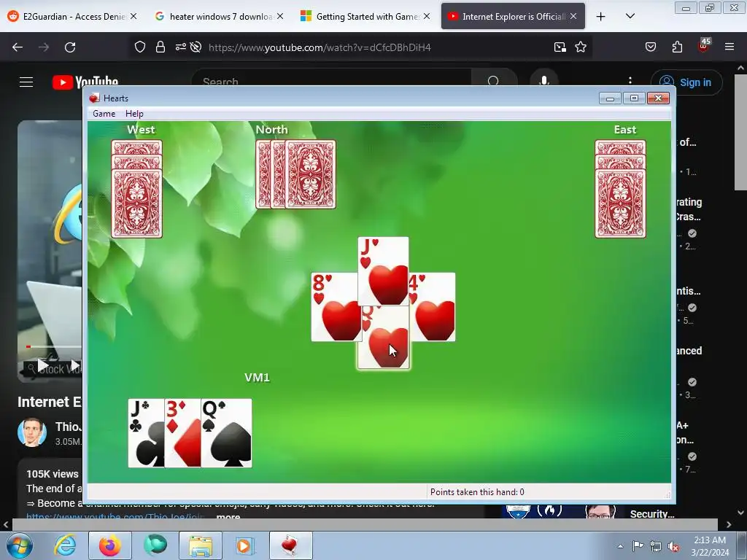
Task: Click the muted volume tray icon
Action: pyautogui.click(x=673, y=546)
